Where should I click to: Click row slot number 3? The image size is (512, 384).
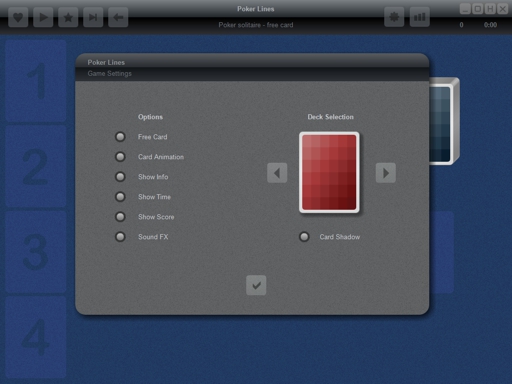[x=36, y=251]
